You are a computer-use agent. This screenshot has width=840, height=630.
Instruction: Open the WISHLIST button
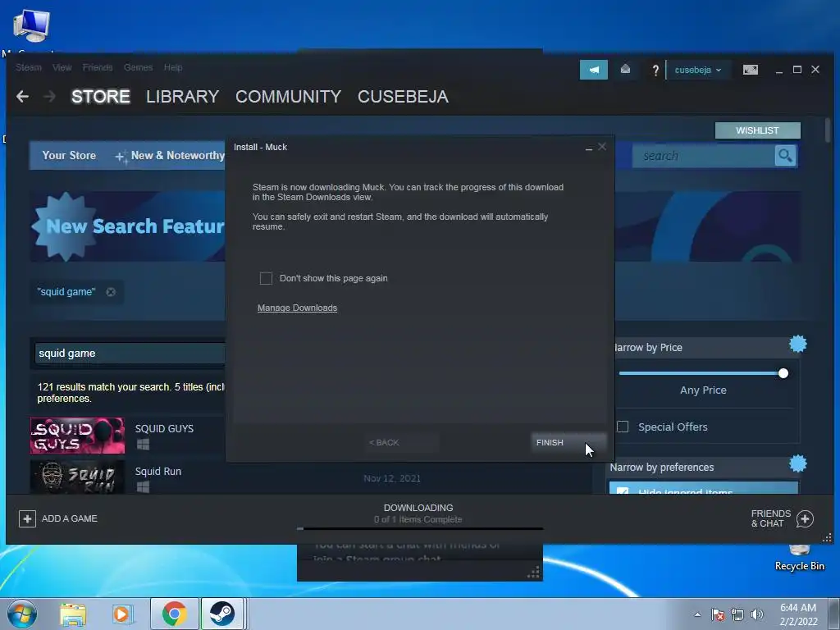coord(757,130)
